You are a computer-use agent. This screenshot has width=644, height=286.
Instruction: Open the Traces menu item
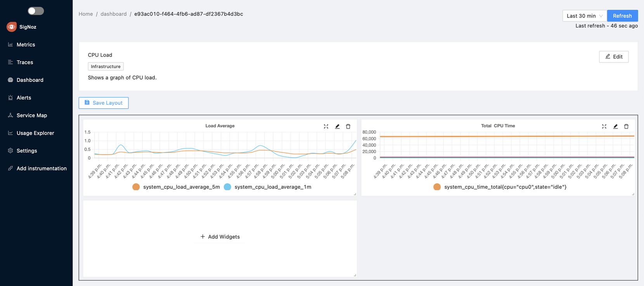25,62
